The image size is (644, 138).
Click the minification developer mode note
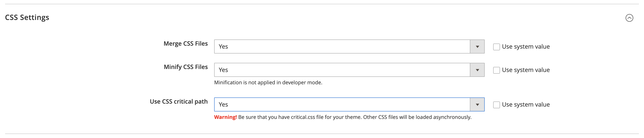click(x=268, y=82)
